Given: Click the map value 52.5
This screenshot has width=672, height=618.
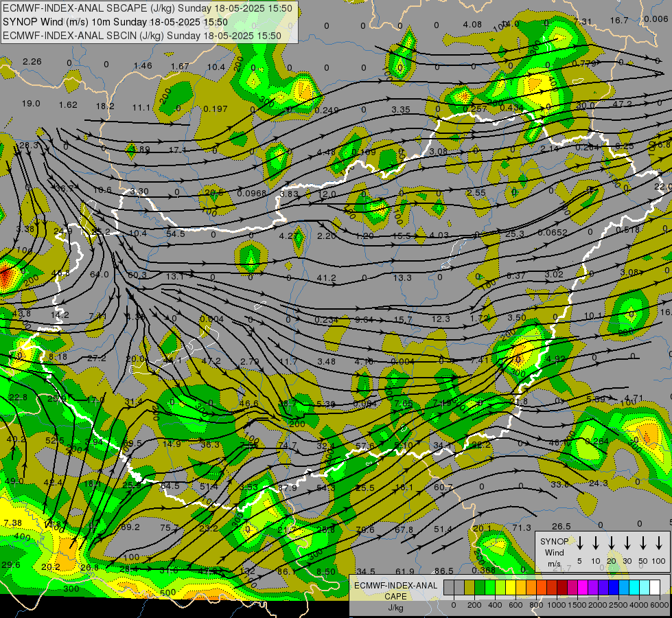Looking at the screenshot, I should (54, 440).
